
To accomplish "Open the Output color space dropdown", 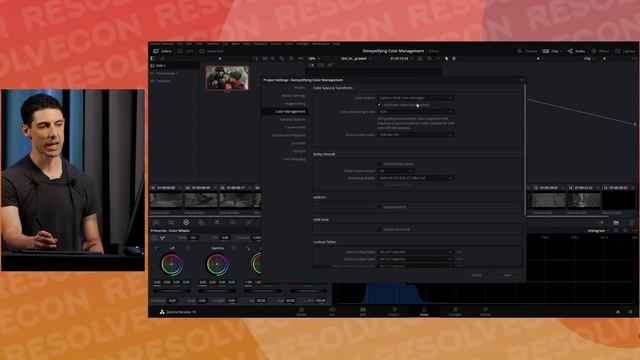I will pyautogui.click(x=415, y=135).
